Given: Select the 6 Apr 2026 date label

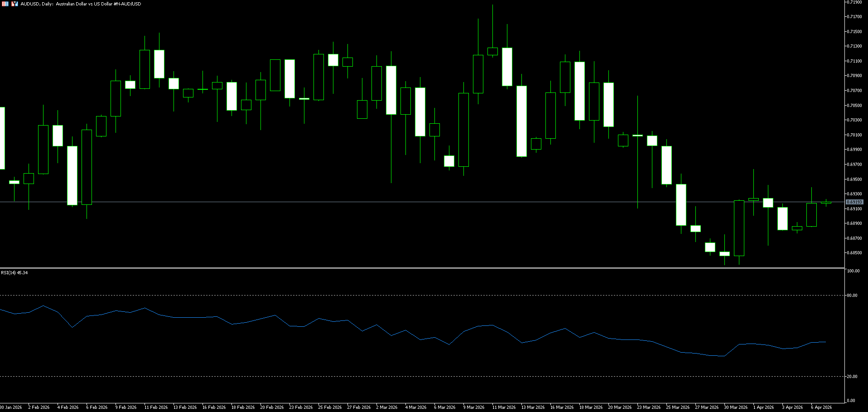Looking at the screenshot, I should pyautogui.click(x=821, y=407).
